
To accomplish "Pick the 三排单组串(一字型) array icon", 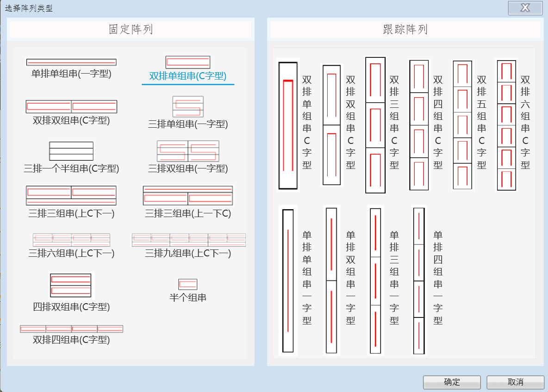I will point(188,107).
